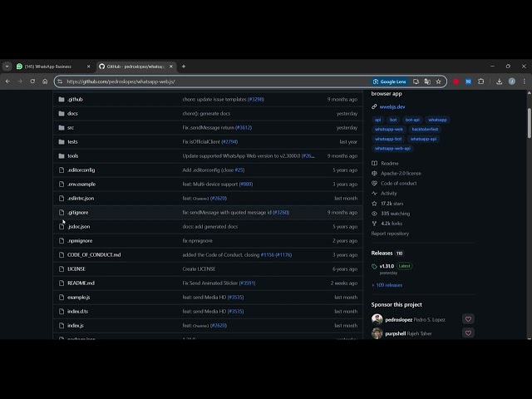Select the 'bot' topic tag
The height and width of the screenshot is (399, 532).
tap(393, 120)
